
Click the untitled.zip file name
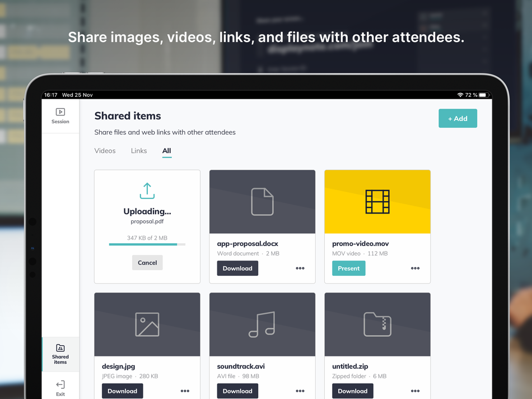(x=350, y=366)
